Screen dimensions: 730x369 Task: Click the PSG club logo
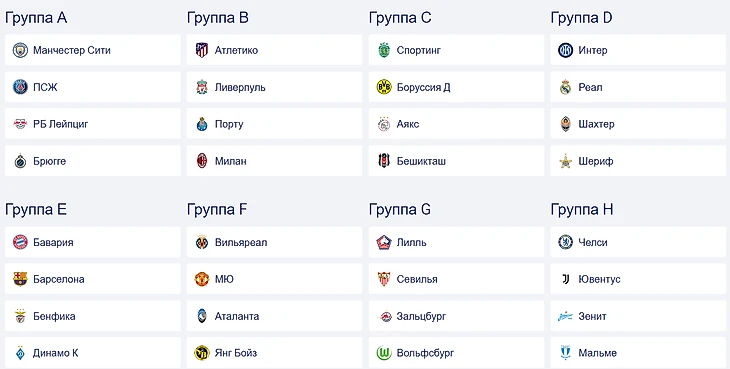20,87
